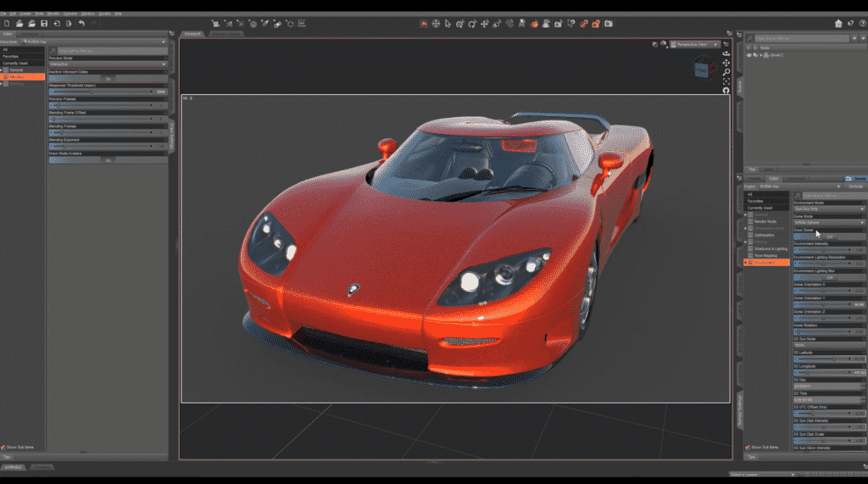Click the New Scene file icon
Image resolution: width=868 pixels, height=484 pixels.
click(7, 24)
